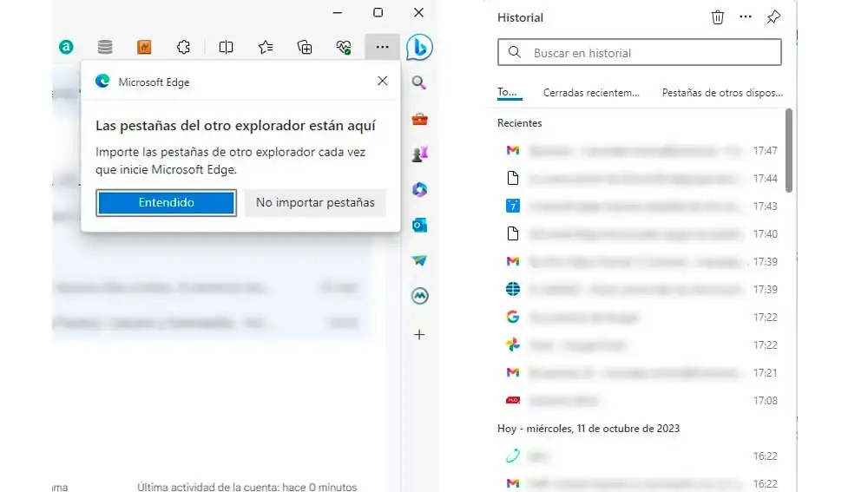868x492 pixels.
Task: Open the database stack extension icon
Action: point(105,47)
